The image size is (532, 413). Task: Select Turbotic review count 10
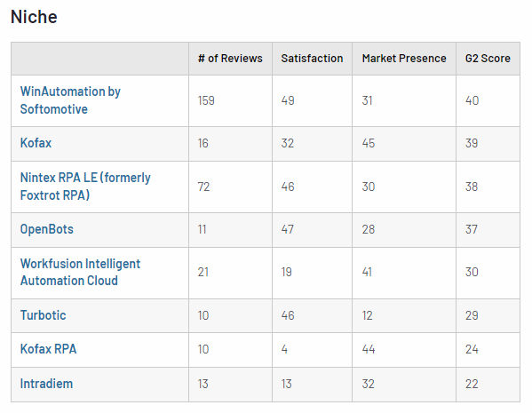click(x=203, y=315)
